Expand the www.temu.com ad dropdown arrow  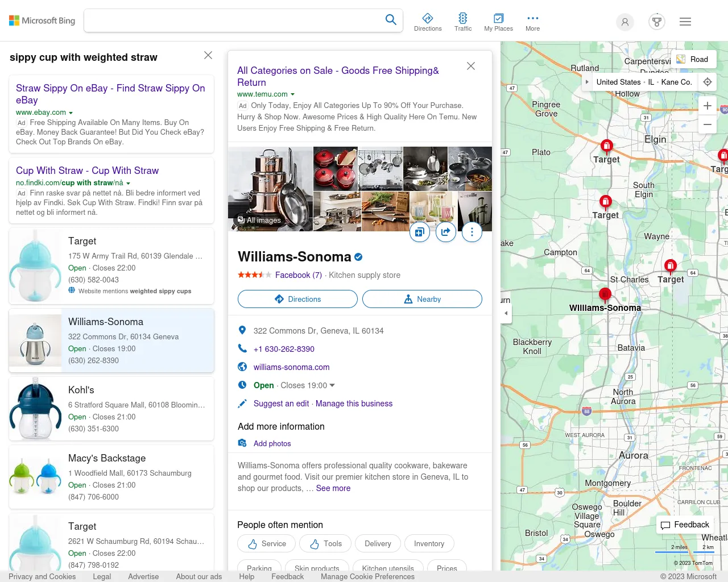click(x=293, y=94)
